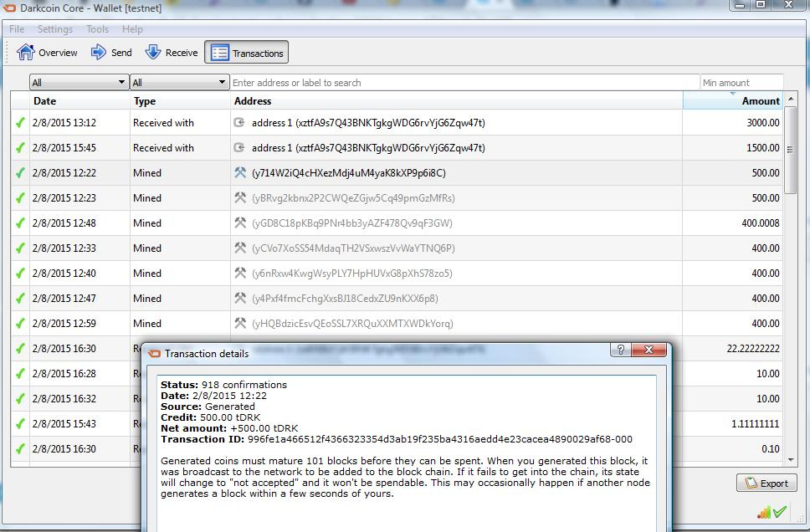Click the mined pickaxe icon for yCVo7XoSS5 address
This screenshot has height=532, width=810.
239,248
